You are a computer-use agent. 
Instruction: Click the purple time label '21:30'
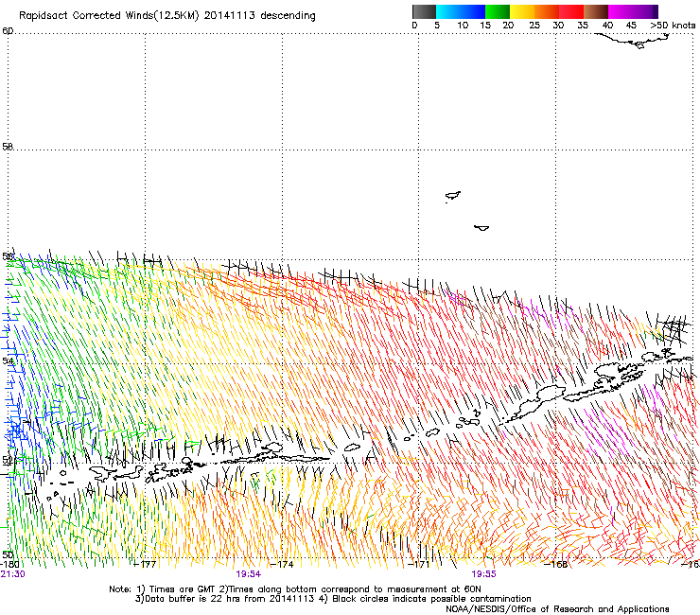coord(12,574)
